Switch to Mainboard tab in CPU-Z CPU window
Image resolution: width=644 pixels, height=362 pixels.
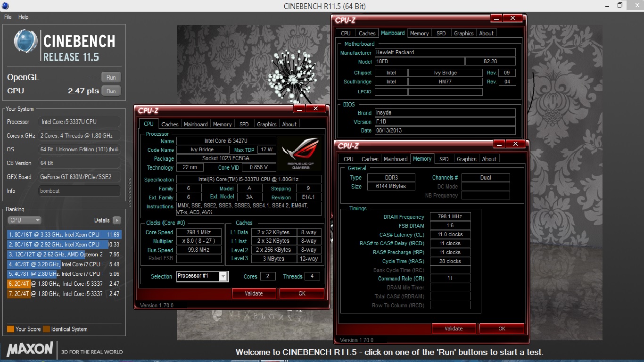pyautogui.click(x=196, y=124)
